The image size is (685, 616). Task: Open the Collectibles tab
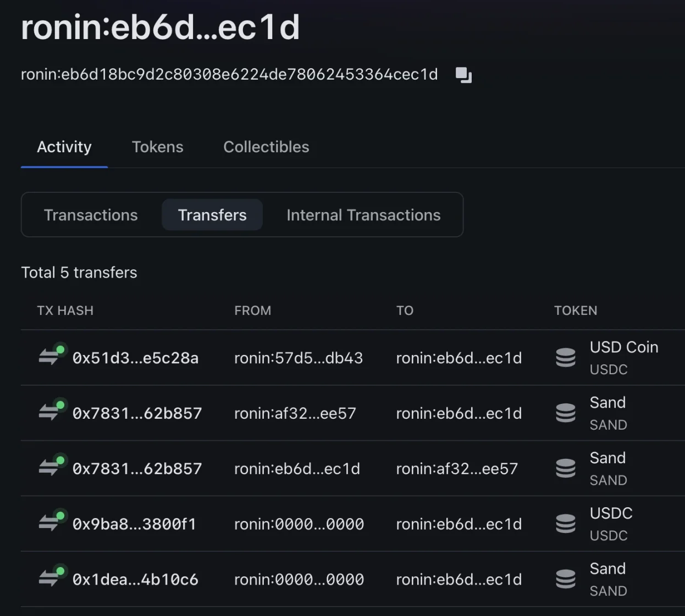(266, 147)
